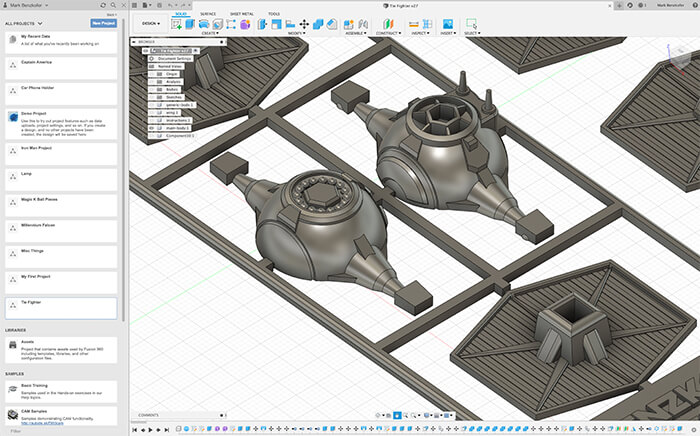Open the Data Panel grid icon
This screenshot has width=700, height=436.
pos(134,5)
